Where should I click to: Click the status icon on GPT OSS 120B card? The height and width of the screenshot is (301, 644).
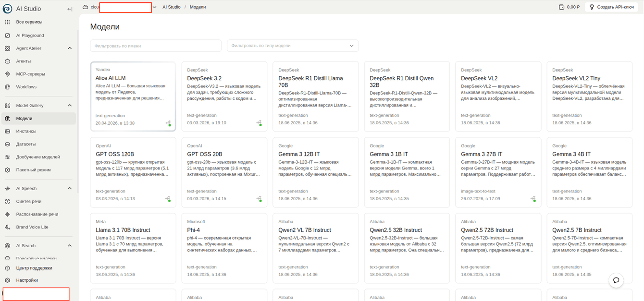point(168,199)
